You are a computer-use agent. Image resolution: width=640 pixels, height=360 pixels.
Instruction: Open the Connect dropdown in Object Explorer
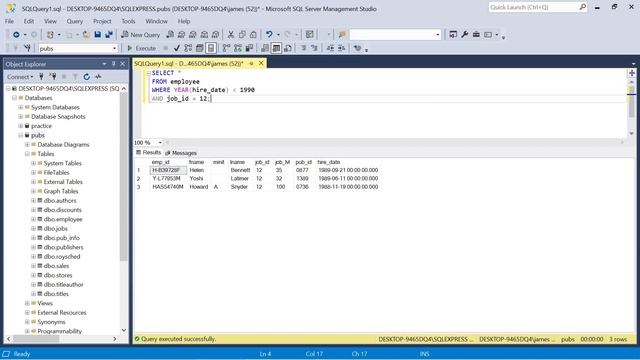click(x=20, y=77)
